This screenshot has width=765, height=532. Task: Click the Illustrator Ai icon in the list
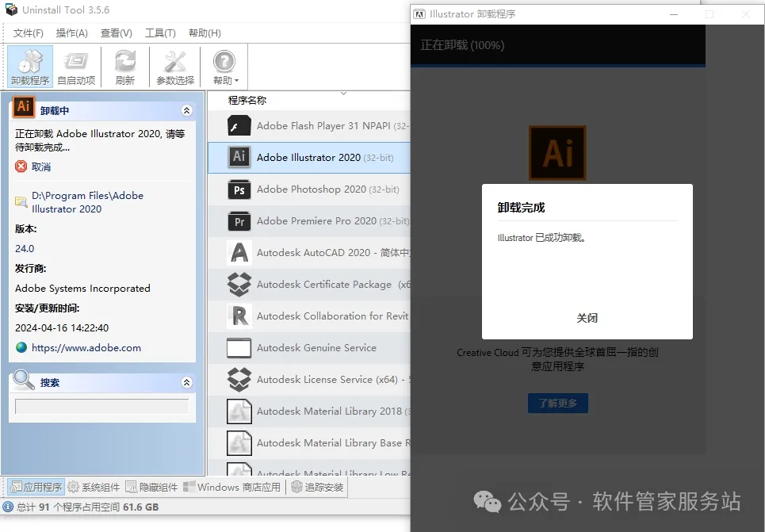coord(239,157)
